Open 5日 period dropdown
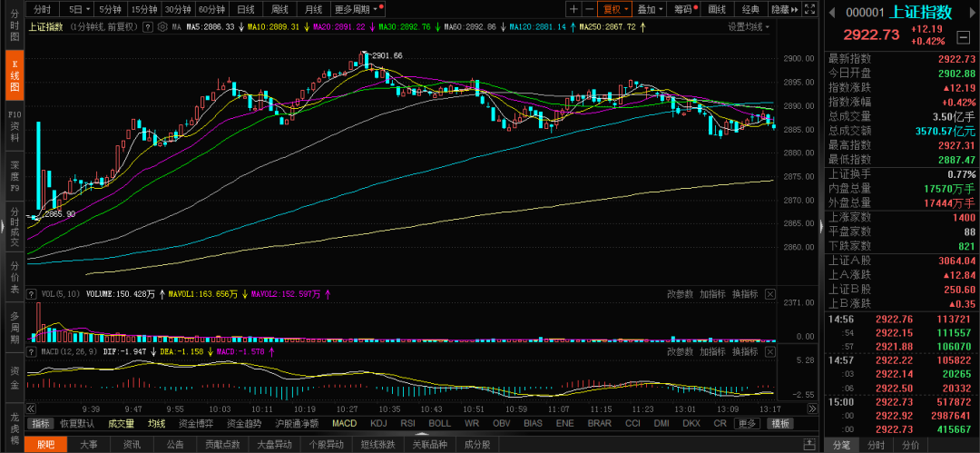The width and height of the screenshot is (980, 453). [79, 9]
